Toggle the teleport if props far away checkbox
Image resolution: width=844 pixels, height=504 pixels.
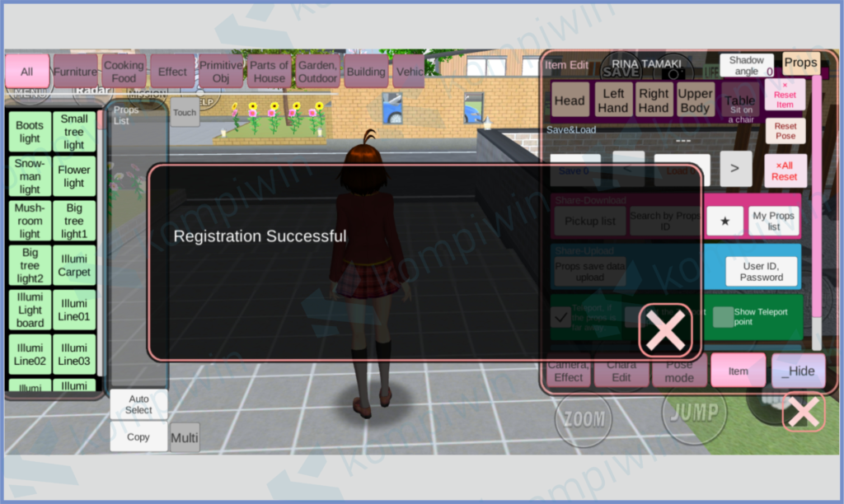click(x=560, y=317)
